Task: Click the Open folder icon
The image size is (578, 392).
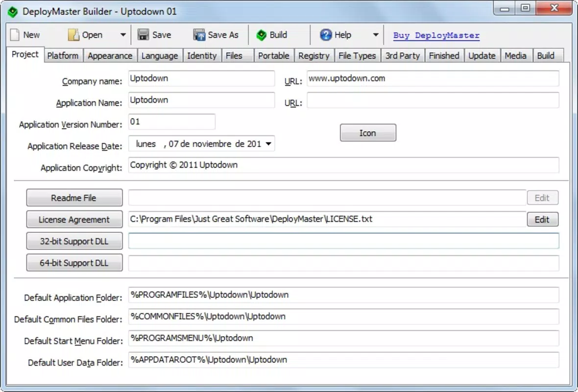Action: 73,35
